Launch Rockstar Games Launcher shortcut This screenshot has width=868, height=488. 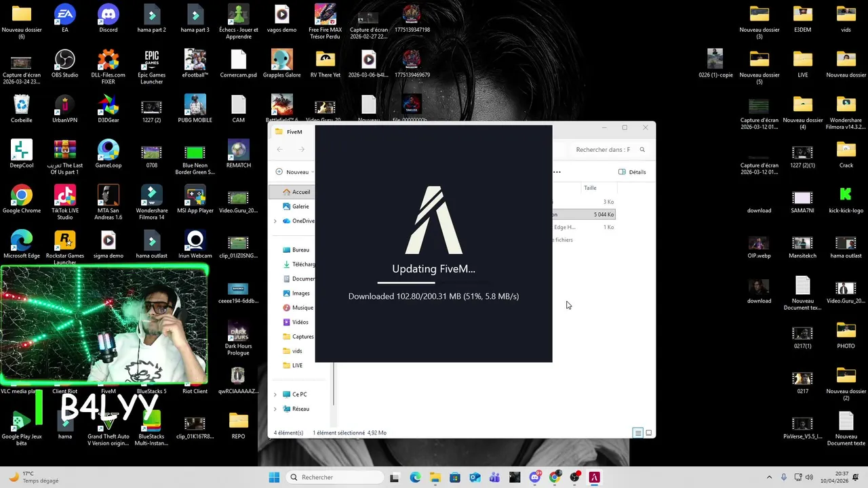tap(65, 248)
